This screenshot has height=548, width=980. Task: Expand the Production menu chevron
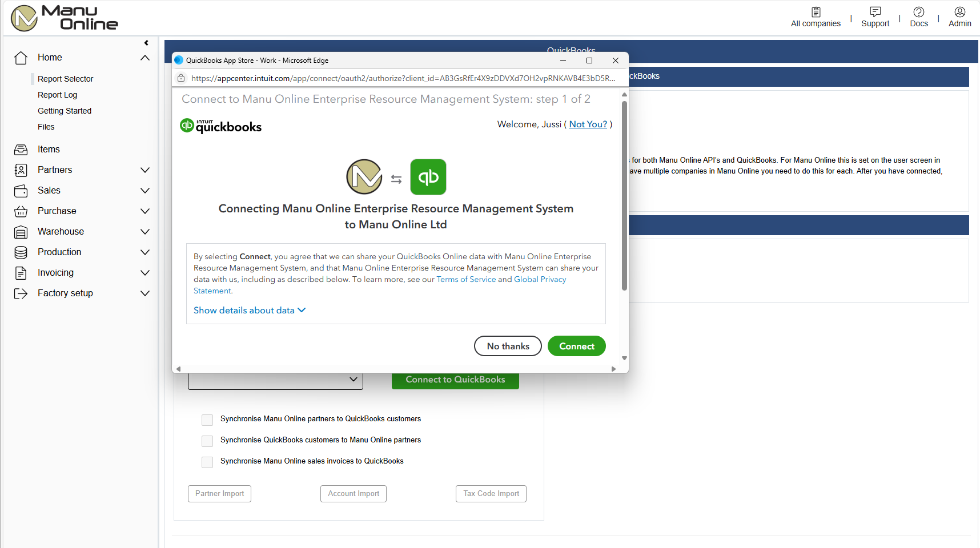(x=145, y=252)
